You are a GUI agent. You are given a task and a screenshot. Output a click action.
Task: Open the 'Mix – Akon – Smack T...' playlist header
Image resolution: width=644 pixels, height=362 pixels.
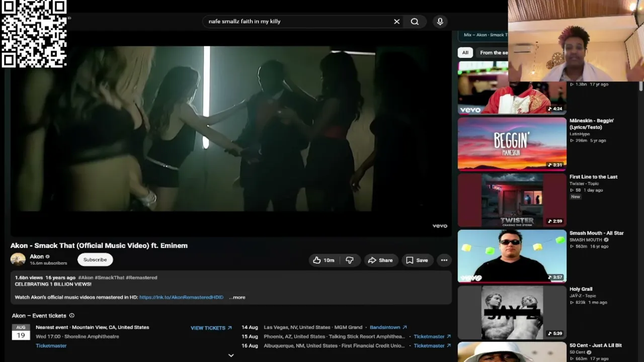[486, 35]
